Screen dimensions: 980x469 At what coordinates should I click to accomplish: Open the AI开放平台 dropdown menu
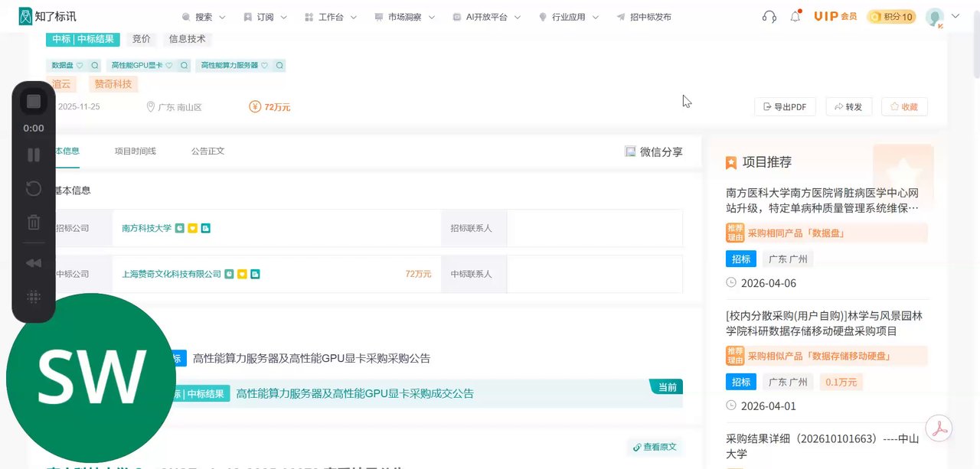tap(487, 17)
